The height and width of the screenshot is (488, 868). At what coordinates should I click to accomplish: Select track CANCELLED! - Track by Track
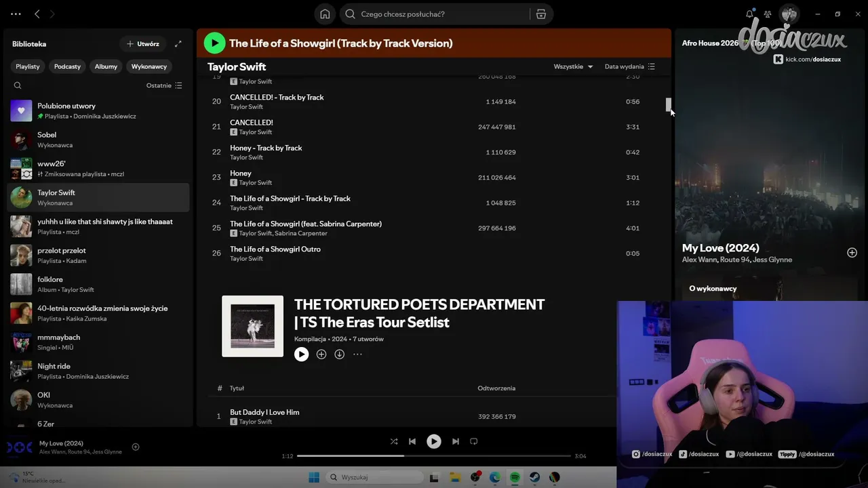[x=277, y=97]
